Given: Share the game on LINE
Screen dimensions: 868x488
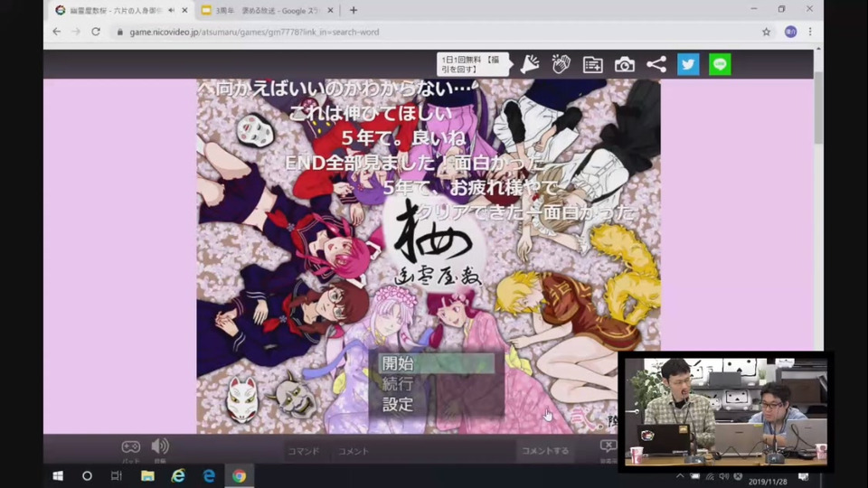Looking at the screenshot, I should 720,64.
